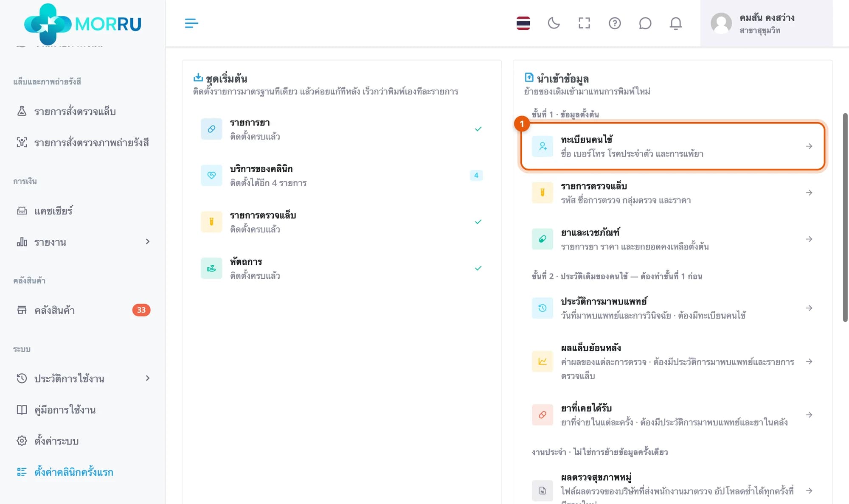Click ผลแล็บย้อนหลัง chart icon
Image resolution: width=849 pixels, height=504 pixels.
pyautogui.click(x=543, y=361)
